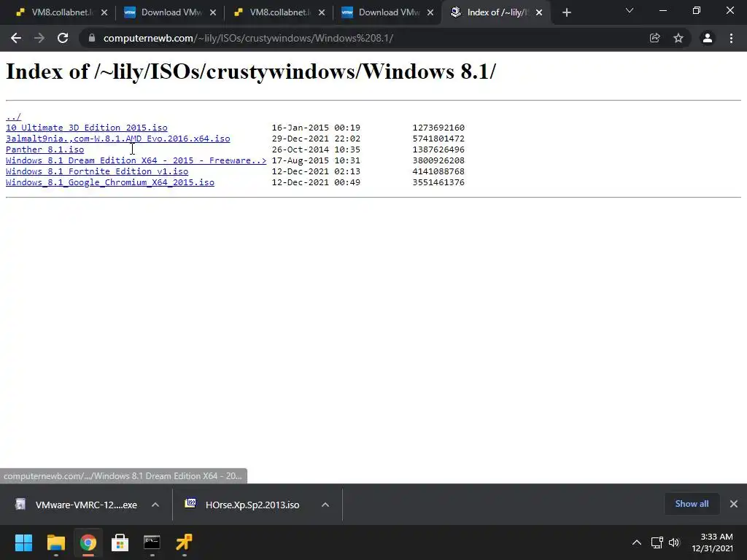Open the volume tray icon
Screen dimensions: 747x560
click(x=674, y=542)
